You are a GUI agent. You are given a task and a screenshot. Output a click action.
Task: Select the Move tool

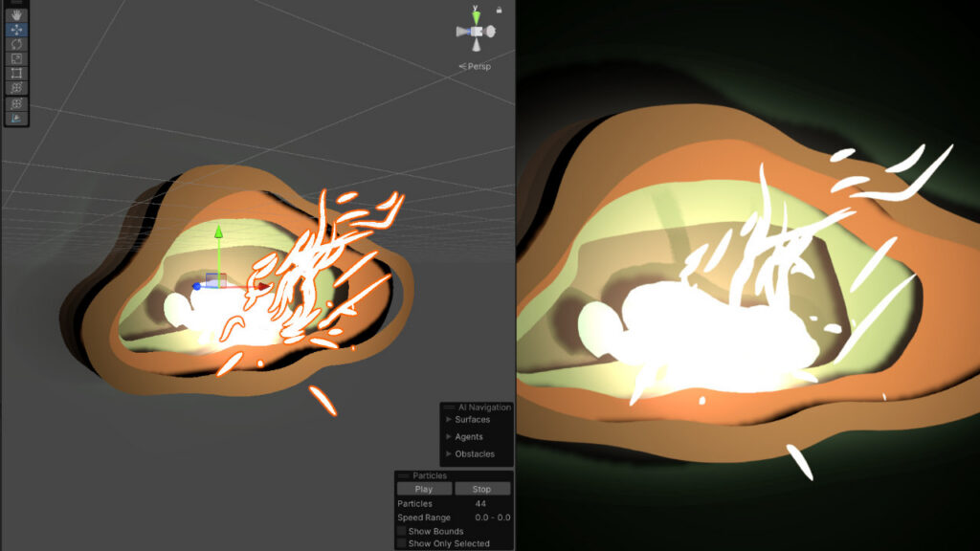(16, 30)
